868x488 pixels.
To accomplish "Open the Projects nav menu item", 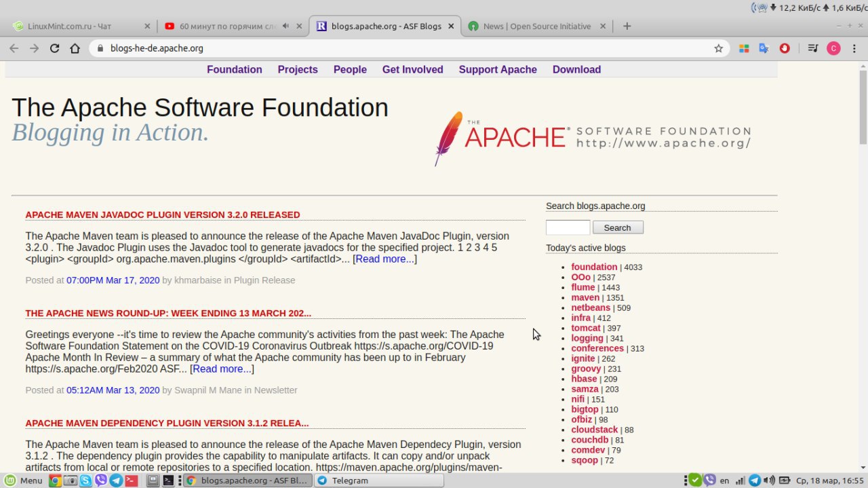I will (x=298, y=69).
